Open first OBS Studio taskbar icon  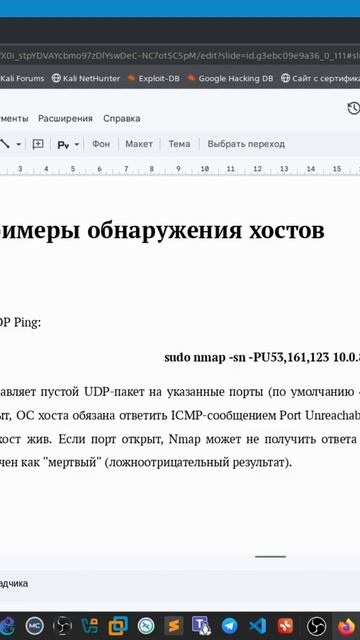pos(62,625)
